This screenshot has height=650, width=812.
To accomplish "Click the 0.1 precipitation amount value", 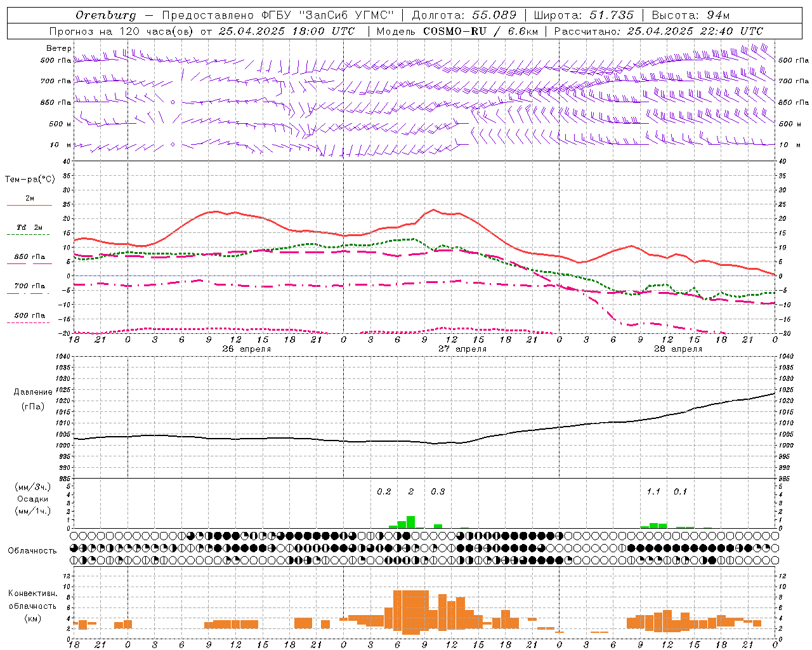I will click(680, 492).
